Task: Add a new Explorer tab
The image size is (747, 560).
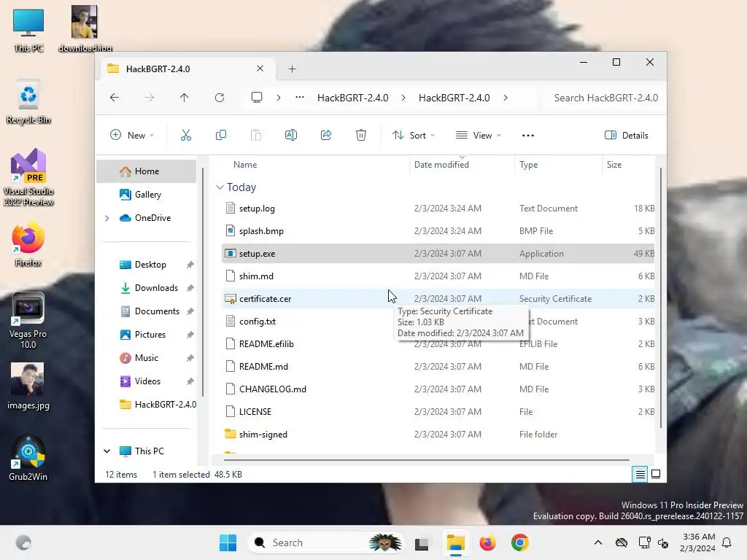Action: 292,69
